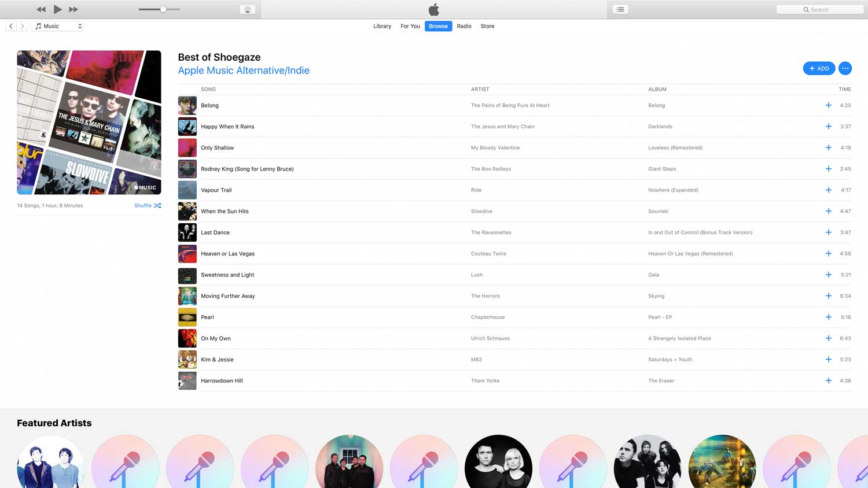Click the rewind (previous track) button
This screenshot has height=488, width=868.
point(41,9)
